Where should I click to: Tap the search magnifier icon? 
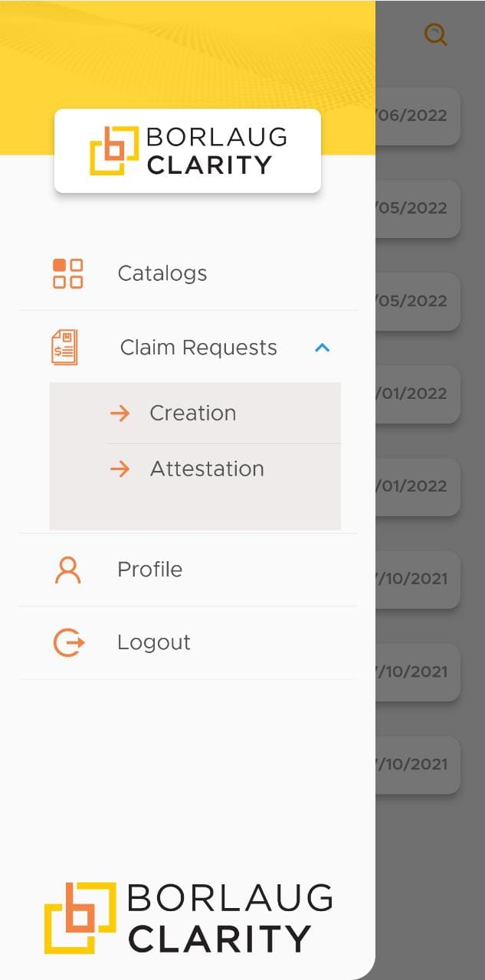pos(435,34)
